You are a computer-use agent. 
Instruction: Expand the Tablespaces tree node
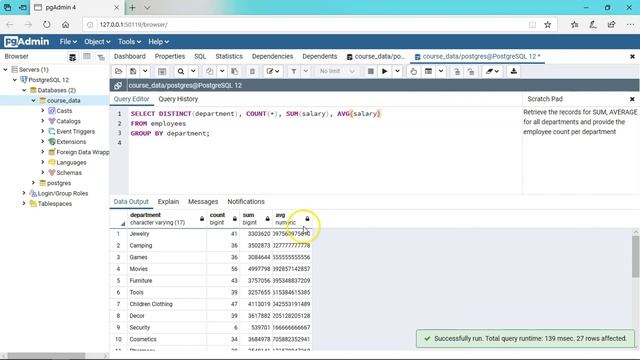[24, 203]
